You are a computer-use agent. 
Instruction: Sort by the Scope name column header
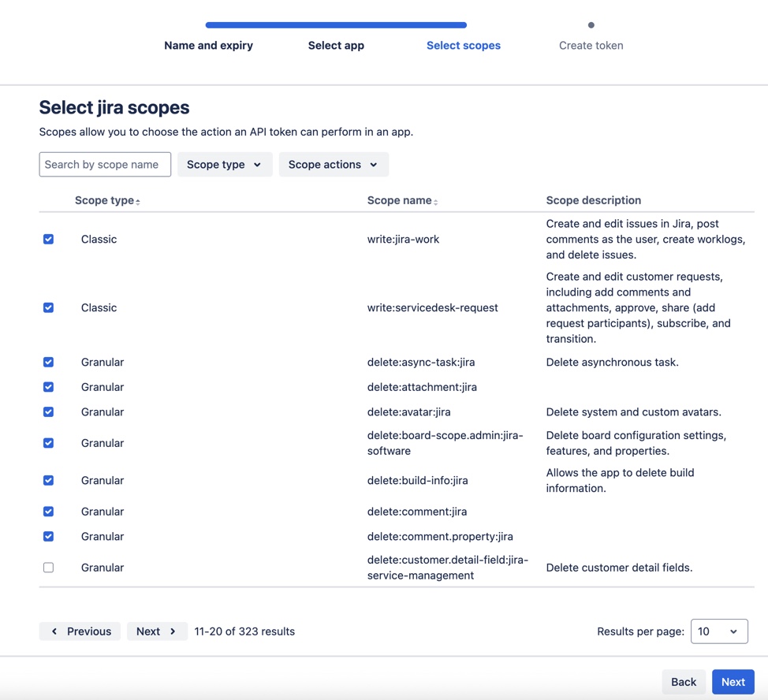click(402, 200)
